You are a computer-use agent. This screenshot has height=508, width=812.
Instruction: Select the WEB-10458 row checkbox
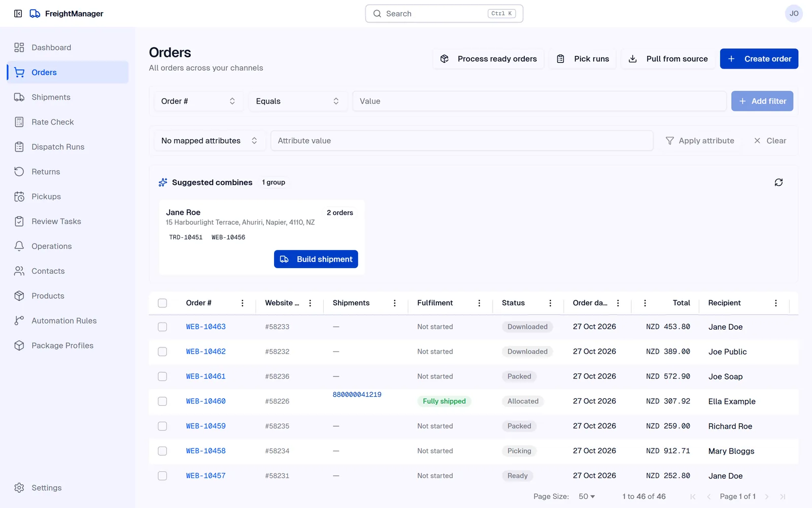pyautogui.click(x=162, y=451)
